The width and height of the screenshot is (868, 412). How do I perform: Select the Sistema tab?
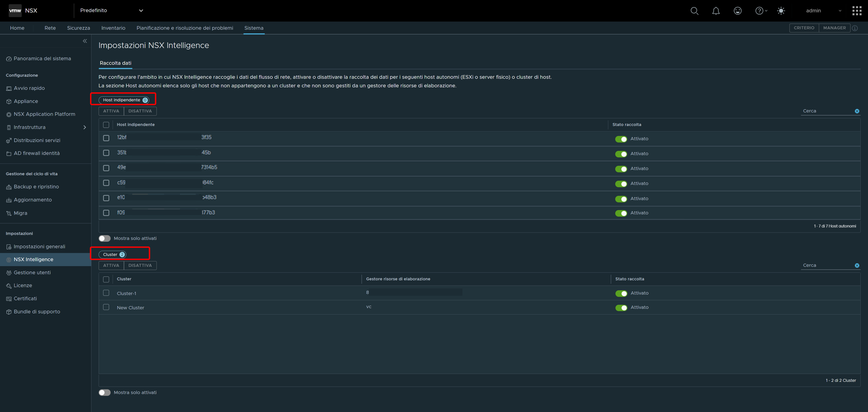(x=254, y=28)
